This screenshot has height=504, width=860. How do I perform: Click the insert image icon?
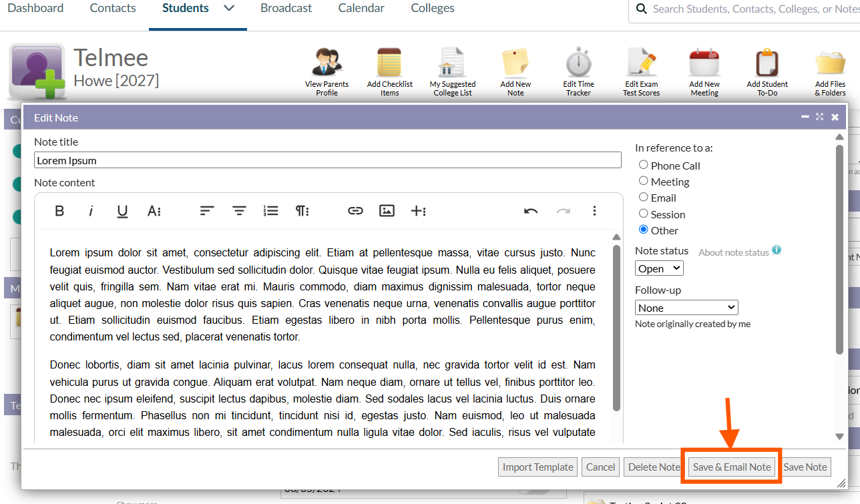point(387,211)
